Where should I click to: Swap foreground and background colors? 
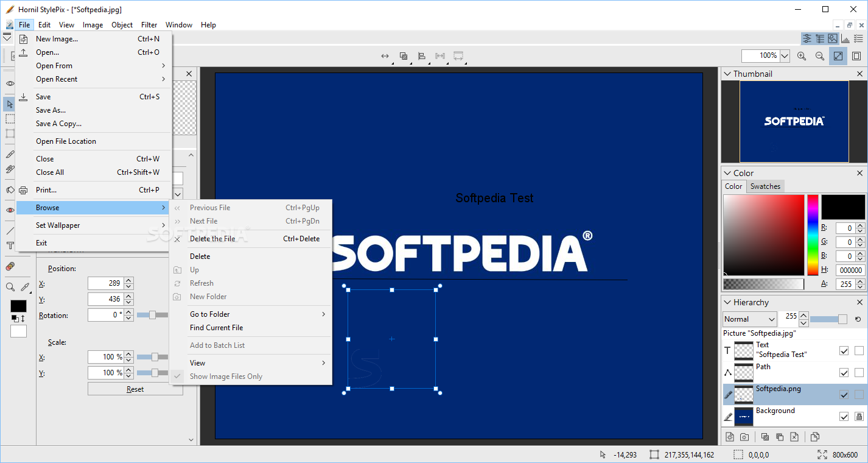[23, 319]
